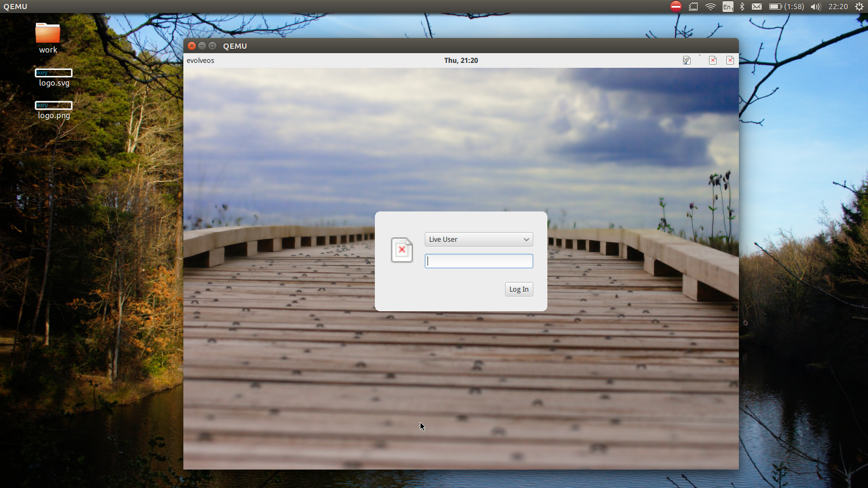
Task: Open the Wi-Fi network indicator
Action: 711,7
